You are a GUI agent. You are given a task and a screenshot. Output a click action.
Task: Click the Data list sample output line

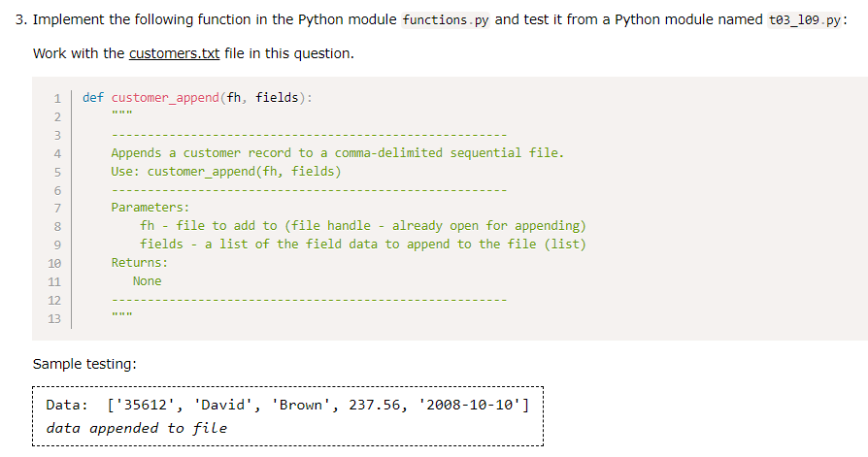point(287,405)
